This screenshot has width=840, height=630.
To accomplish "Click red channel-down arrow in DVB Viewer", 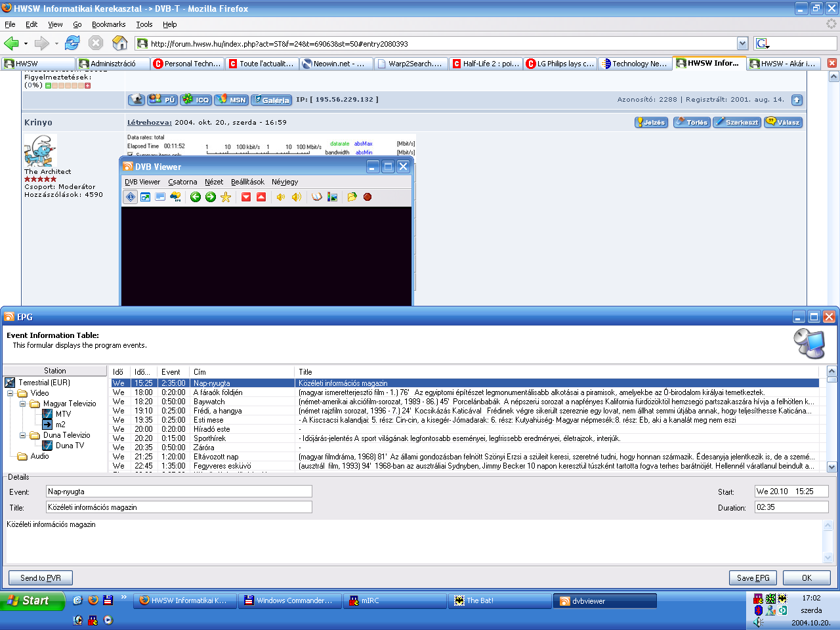I will [x=246, y=197].
